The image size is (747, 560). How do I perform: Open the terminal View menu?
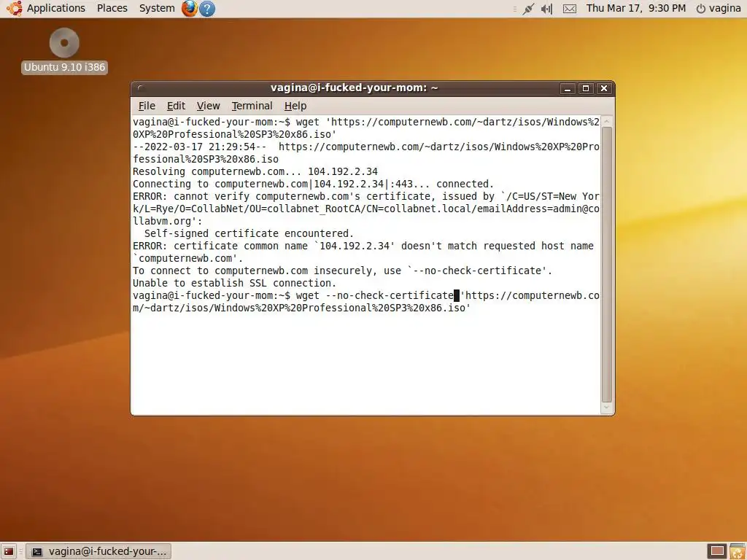tap(208, 106)
